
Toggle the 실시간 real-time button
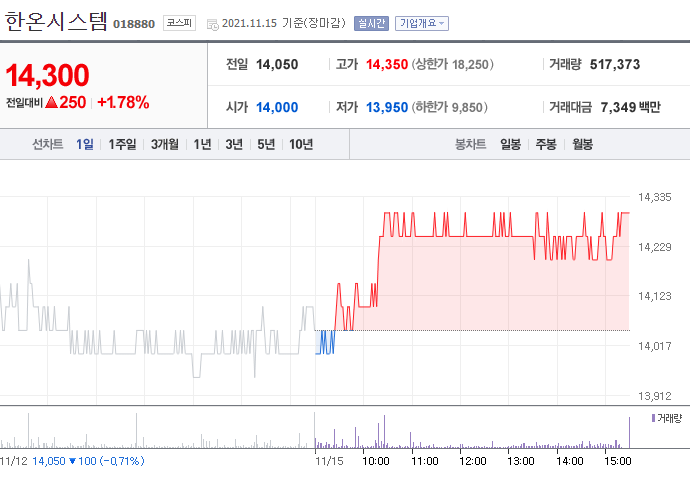(x=371, y=23)
